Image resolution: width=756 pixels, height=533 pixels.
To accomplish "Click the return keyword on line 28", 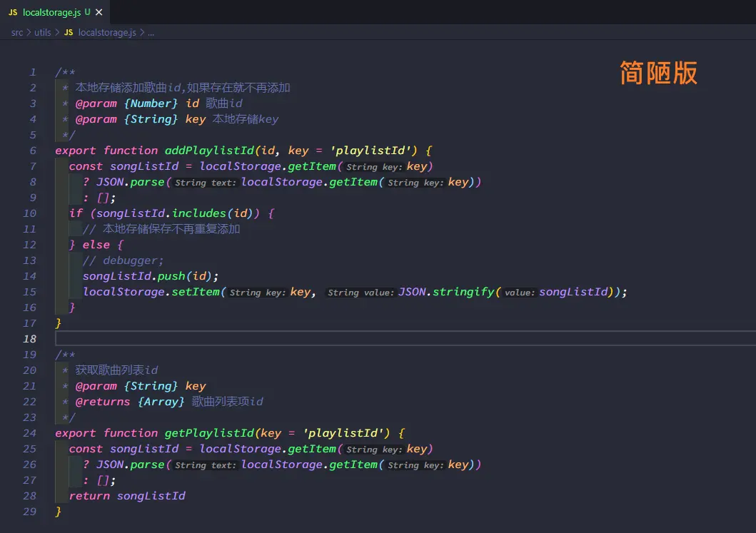I will [89, 496].
